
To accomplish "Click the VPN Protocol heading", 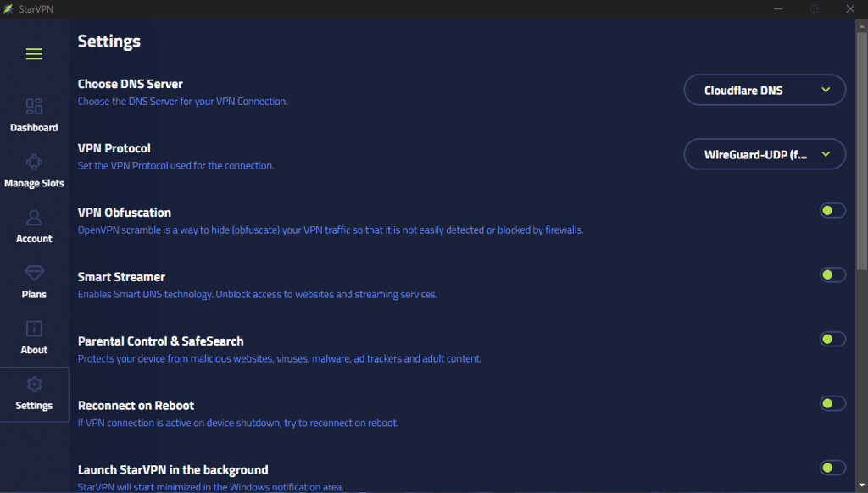I will pos(114,148).
